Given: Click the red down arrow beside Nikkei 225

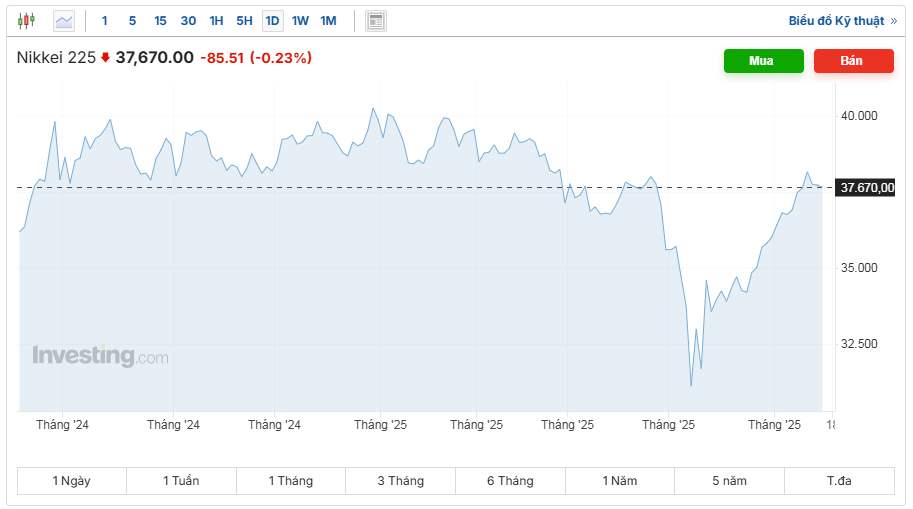Looking at the screenshot, I should (106, 58).
